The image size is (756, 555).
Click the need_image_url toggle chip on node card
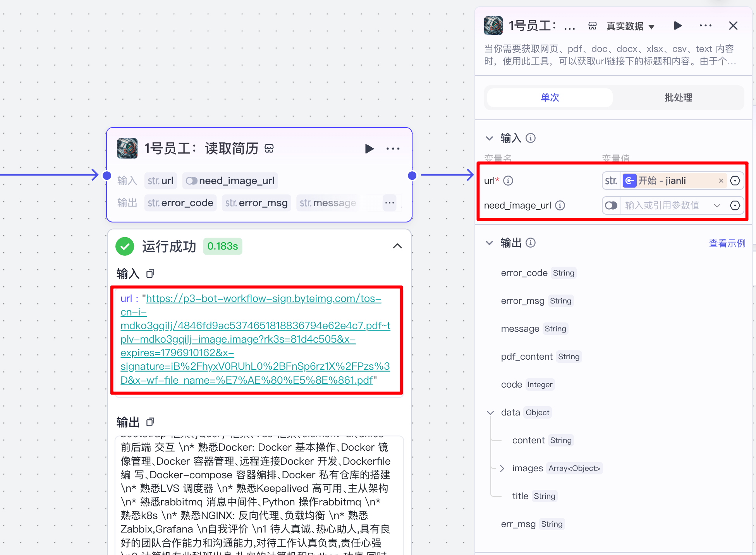(x=230, y=181)
